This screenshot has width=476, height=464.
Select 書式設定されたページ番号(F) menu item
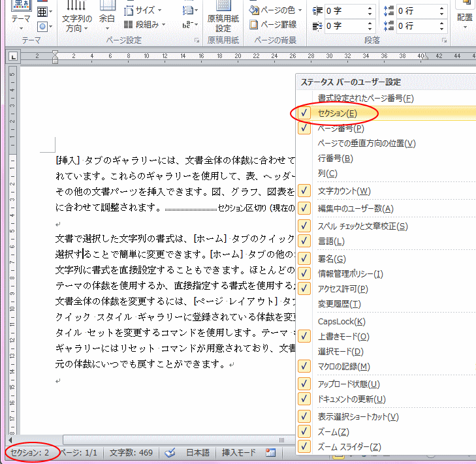coord(386,99)
